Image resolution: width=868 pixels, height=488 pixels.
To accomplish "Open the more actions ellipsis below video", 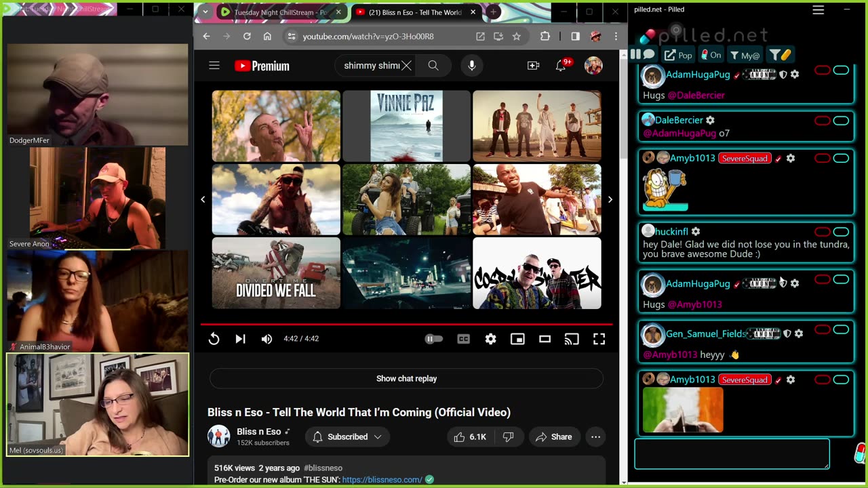I will click(x=595, y=437).
